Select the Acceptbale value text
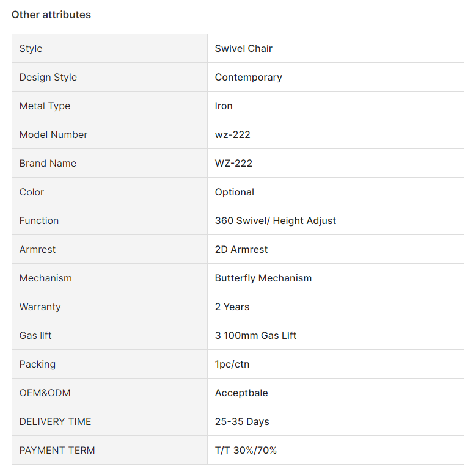The height and width of the screenshot is (472, 476). 241,393
